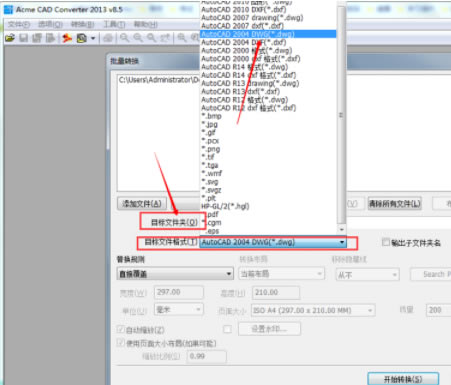Click the Open file folder icon in toolbar
Image resolution: width=451 pixels, height=385 pixels.
pos(10,38)
